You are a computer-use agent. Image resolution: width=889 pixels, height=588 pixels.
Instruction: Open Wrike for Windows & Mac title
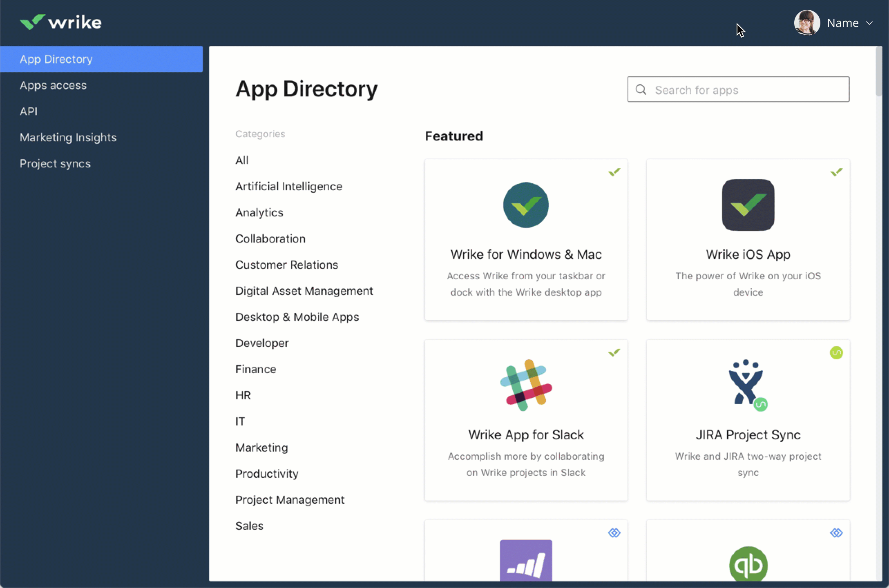526,254
